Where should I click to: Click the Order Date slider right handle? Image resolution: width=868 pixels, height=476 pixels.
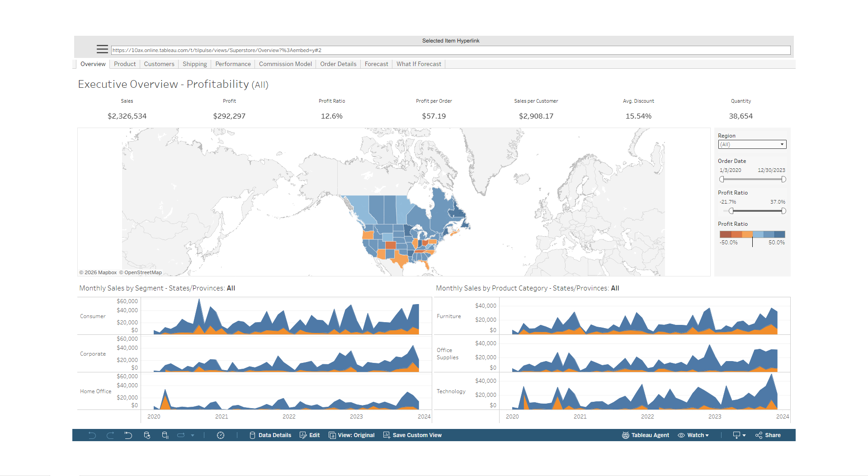783,180
